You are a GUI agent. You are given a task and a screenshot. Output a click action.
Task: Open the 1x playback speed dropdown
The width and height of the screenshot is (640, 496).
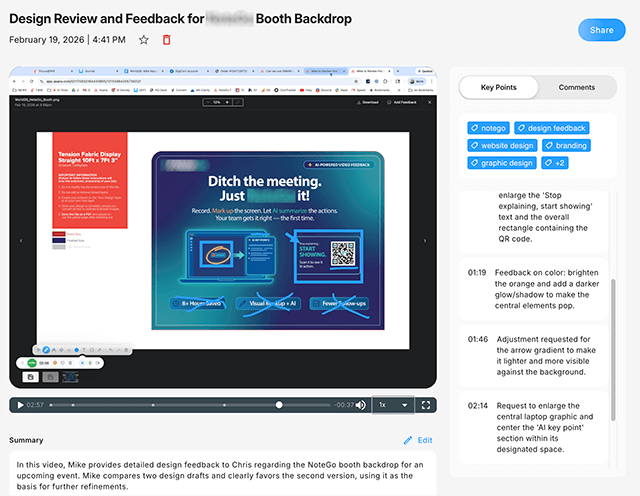coord(392,405)
